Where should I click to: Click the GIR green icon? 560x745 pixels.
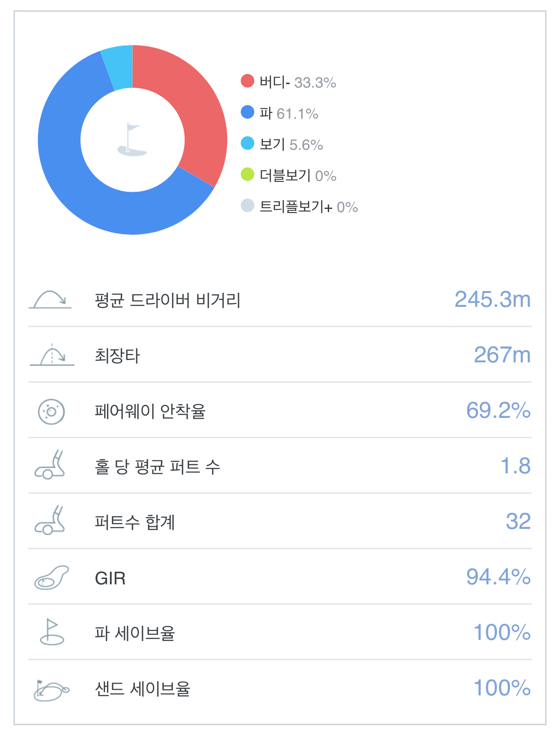51,577
